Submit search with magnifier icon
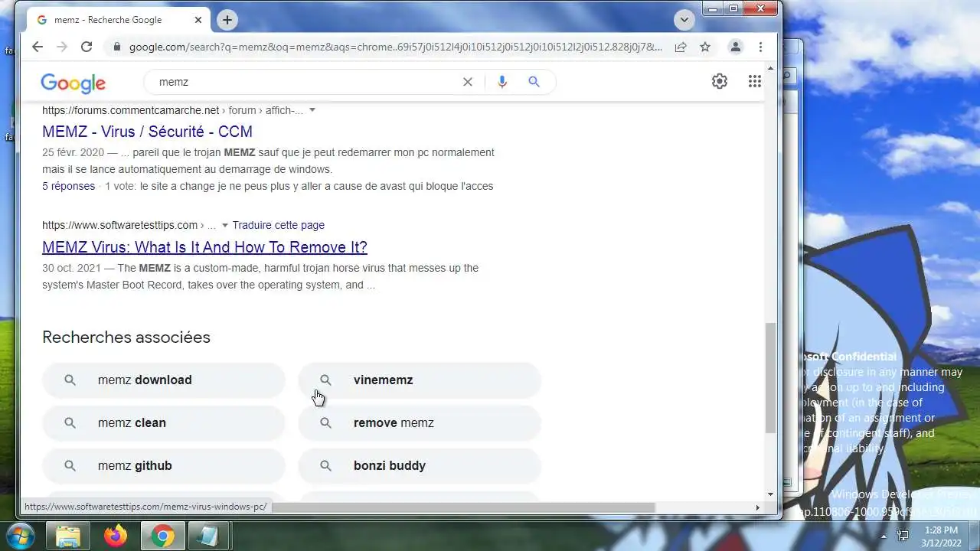The width and height of the screenshot is (980, 551). click(534, 82)
